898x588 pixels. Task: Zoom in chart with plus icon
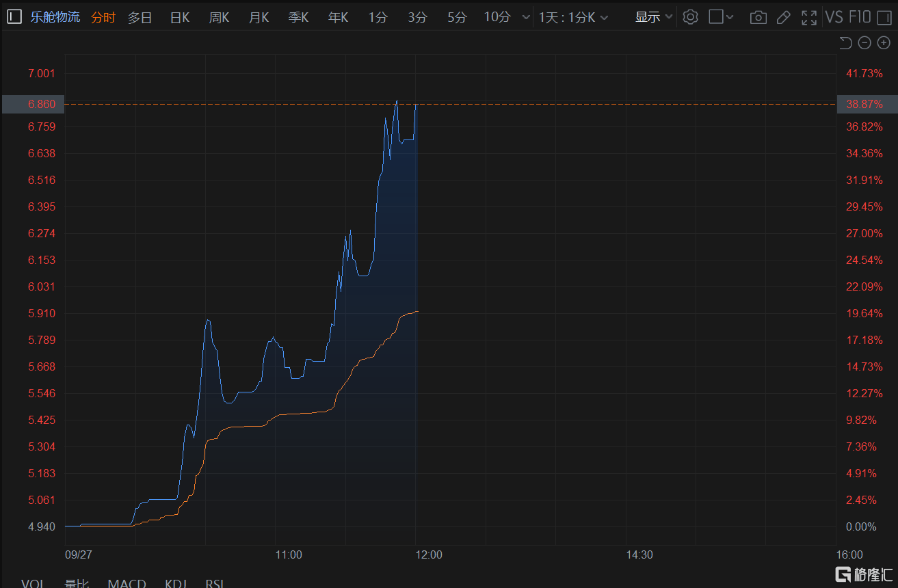883,43
